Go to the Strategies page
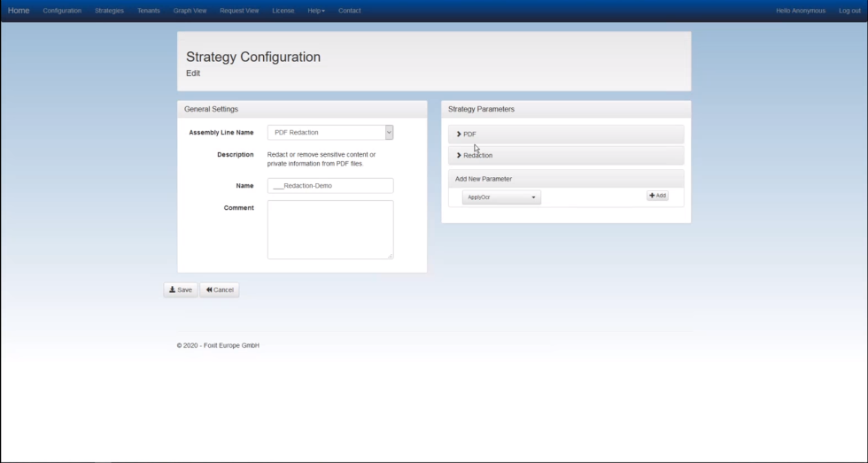868x463 pixels. click(x=109, y=11)
